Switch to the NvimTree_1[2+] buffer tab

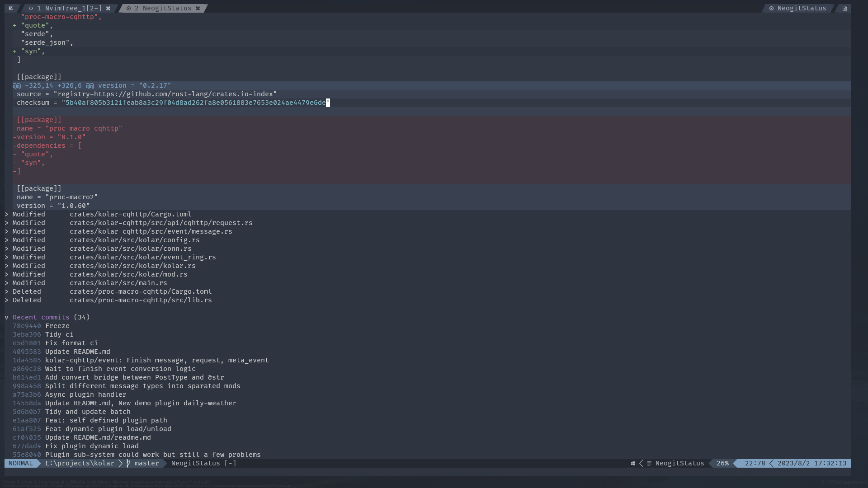point(72,8)
